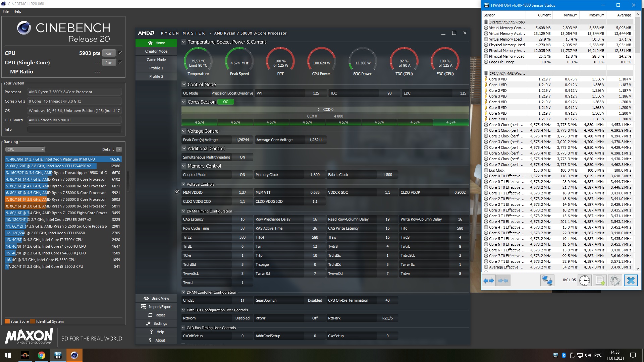Click HWiNFO network remote monitoring icon
The image size is (644, 362).
(x=547, y=281)
